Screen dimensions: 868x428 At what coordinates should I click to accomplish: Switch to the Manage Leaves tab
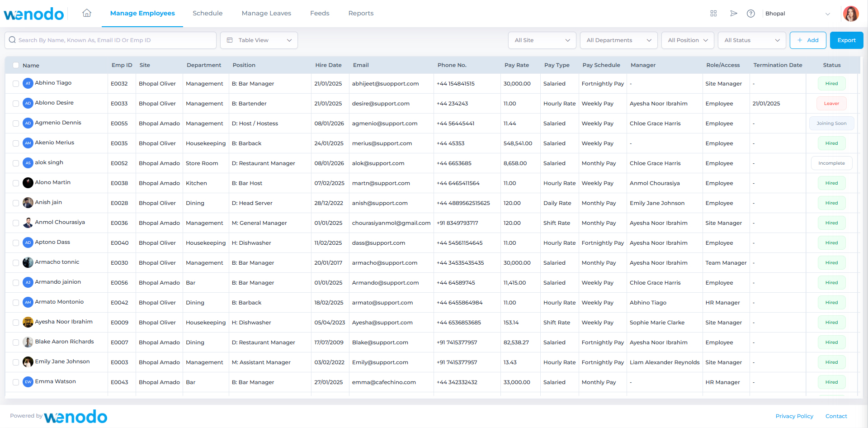click(x=266, y=13)
